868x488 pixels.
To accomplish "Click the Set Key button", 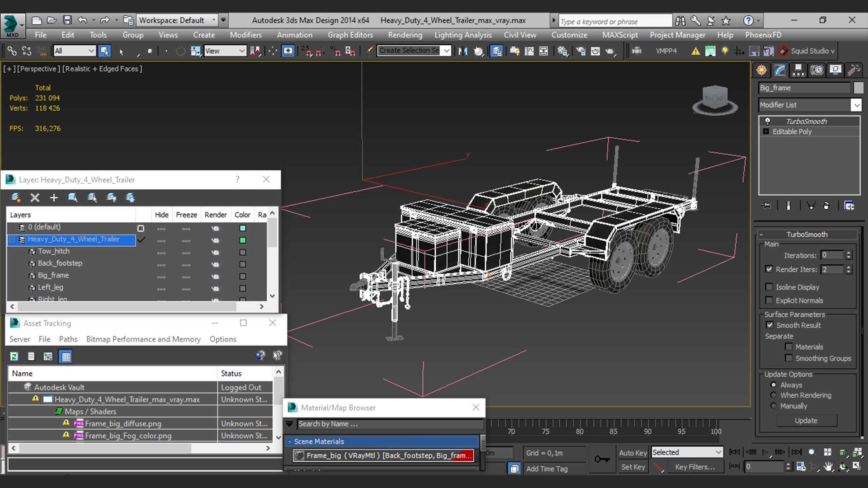I will [x=633, y=467].
